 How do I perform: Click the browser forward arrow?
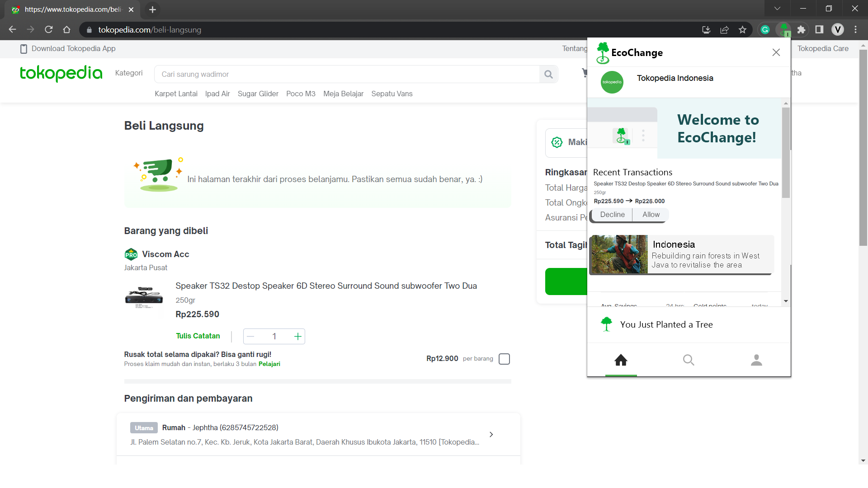30,30
